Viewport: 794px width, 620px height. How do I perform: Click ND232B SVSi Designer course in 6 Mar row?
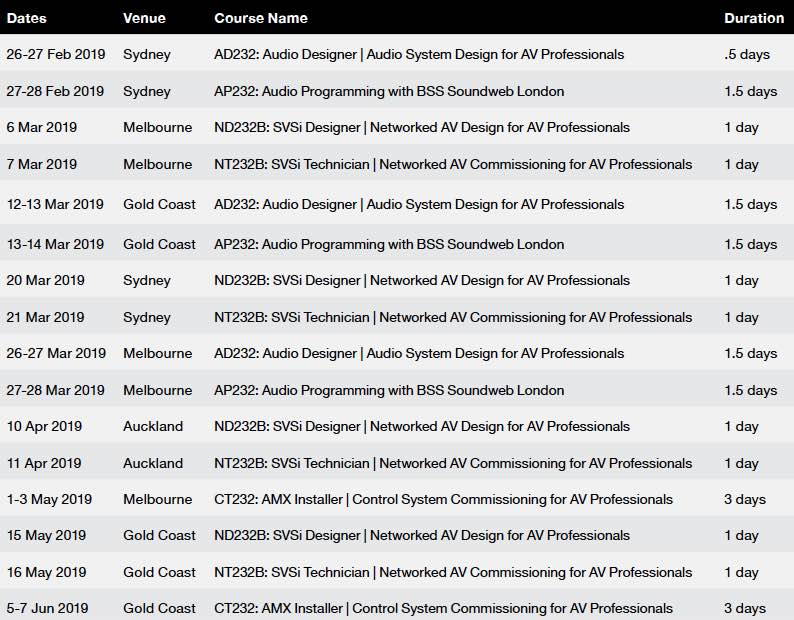422,128
